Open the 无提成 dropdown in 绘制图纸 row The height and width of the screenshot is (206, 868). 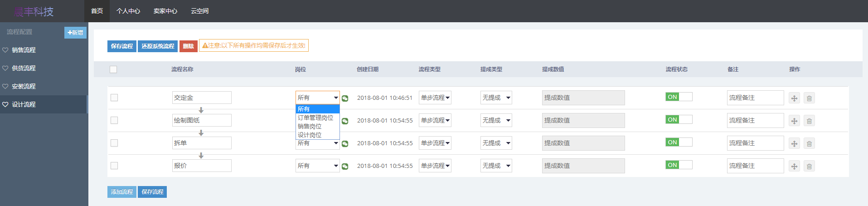click(x=496, y=120)
